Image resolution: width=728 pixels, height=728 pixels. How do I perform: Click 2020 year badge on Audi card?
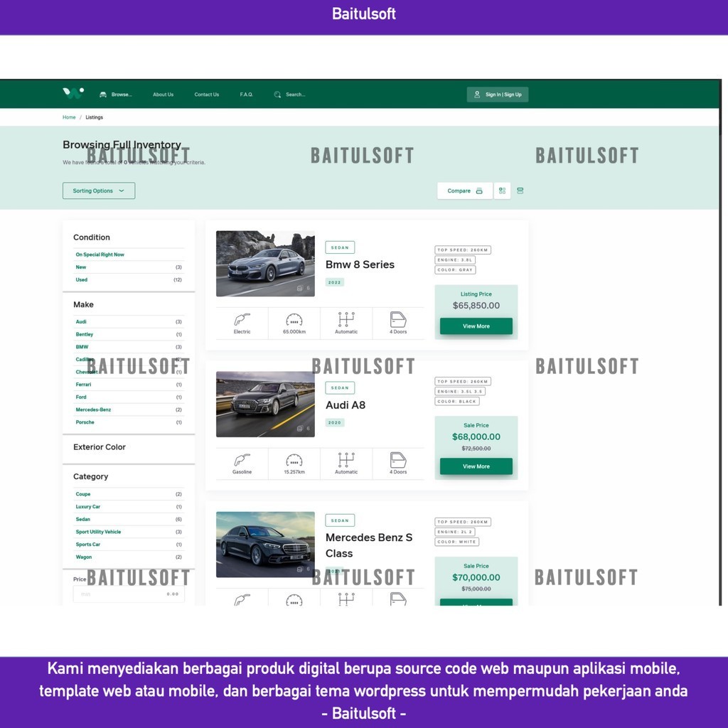(334, 422)
